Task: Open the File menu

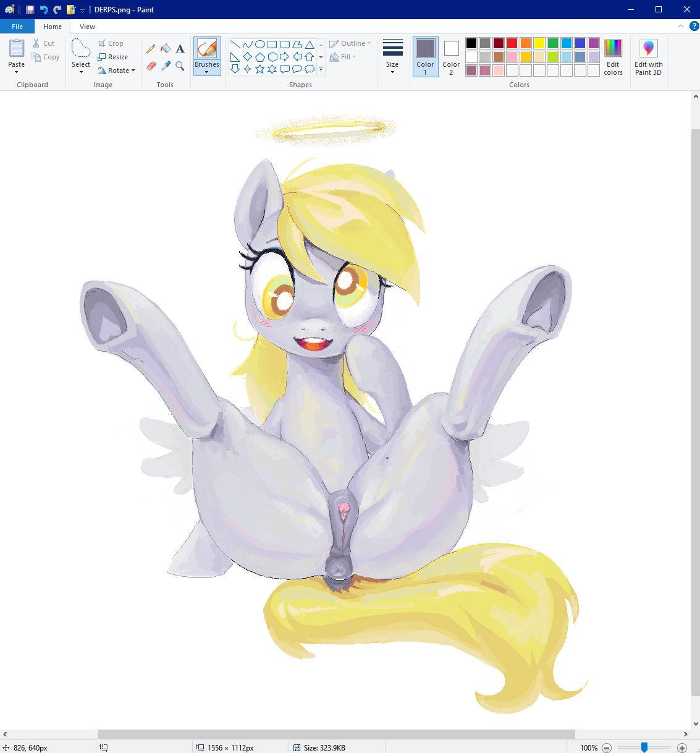Action: pyautogui.click(x=17, y=27)
